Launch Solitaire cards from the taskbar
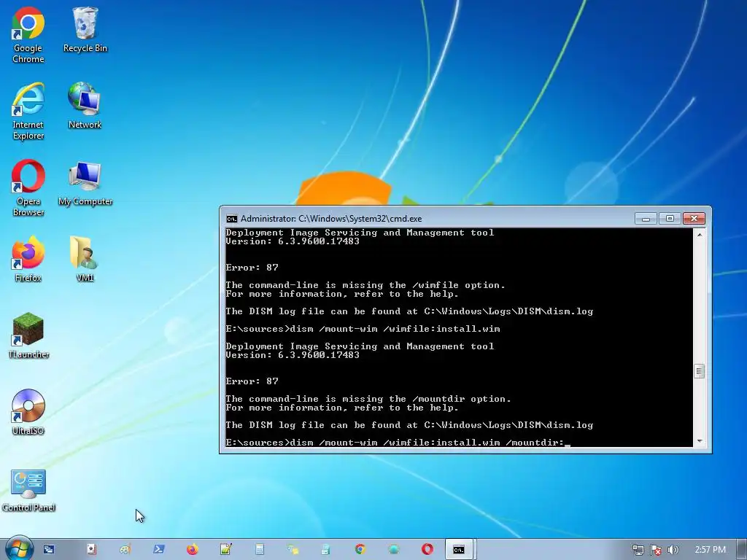 point(91,550)
